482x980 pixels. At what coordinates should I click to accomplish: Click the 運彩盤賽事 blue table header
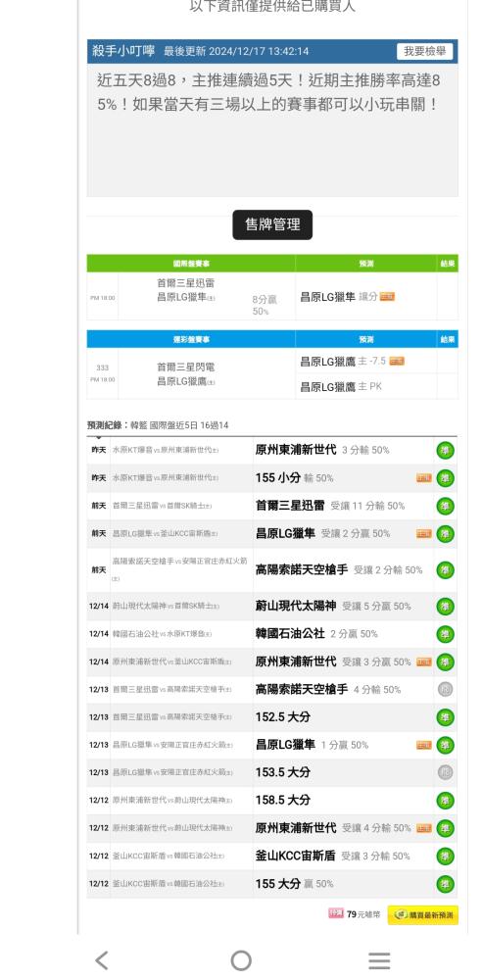(191, 339)
